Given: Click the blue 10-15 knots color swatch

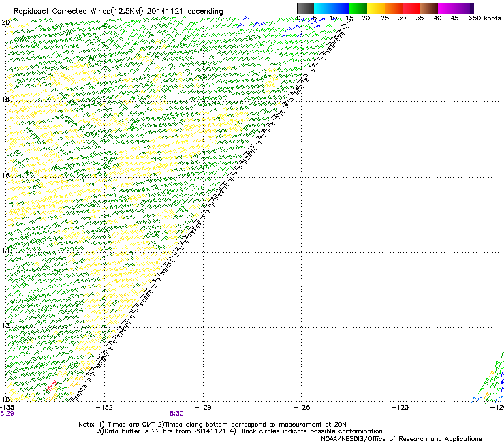Looking at the screenshot, I should (x=341, y=8).
